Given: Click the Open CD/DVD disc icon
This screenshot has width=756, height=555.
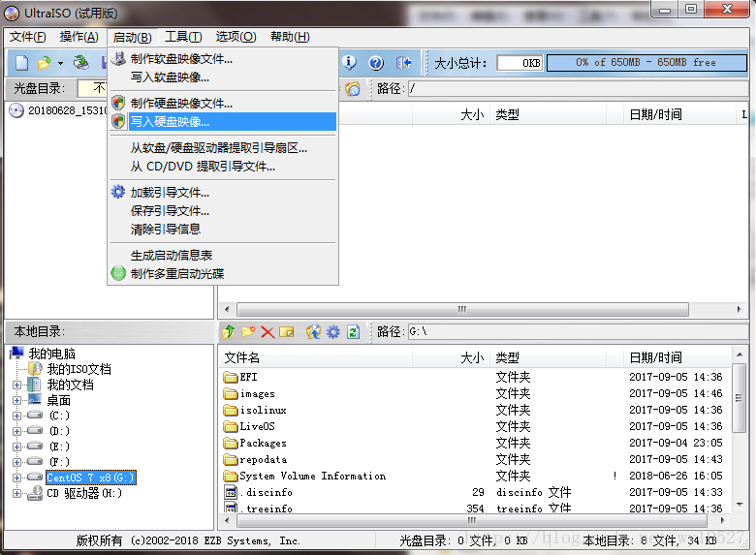Looking at the screenshot, I should click(81, 63).
